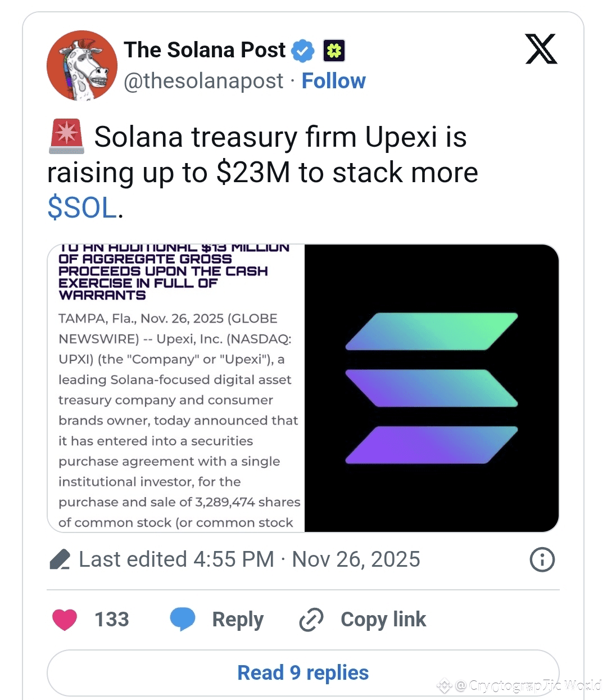Image resolution: width=607 pixels, height=700 pixels.
Task: Open the @thesolanapost handle link
Action: tap(203, 81)
